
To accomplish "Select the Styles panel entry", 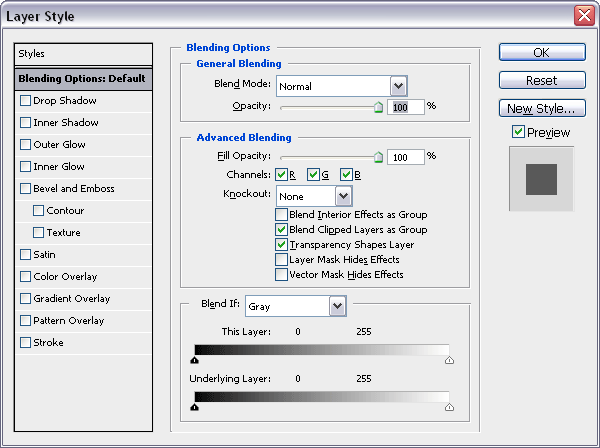I will tap(83, 54).
